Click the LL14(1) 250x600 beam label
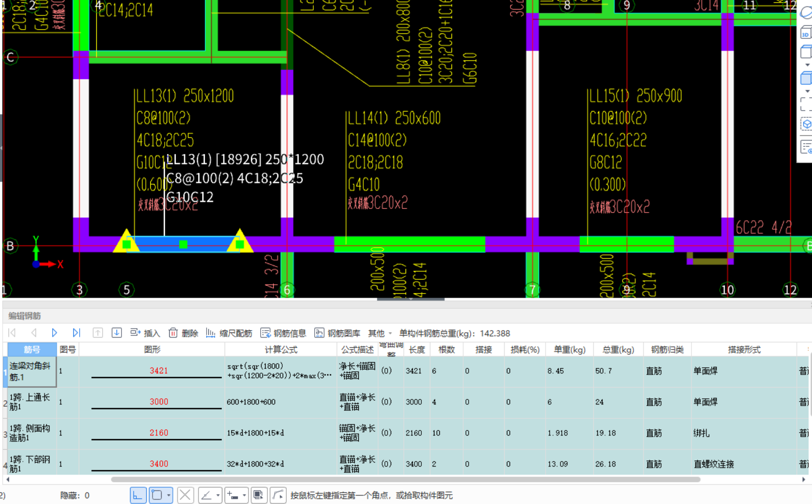This screenshot has width=812, height=504. click(x=394, y=118)
